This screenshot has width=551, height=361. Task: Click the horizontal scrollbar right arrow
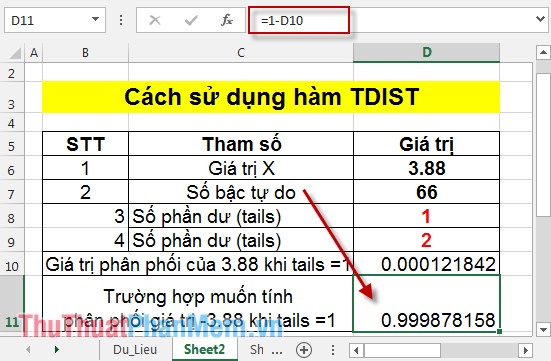point(526,350)
